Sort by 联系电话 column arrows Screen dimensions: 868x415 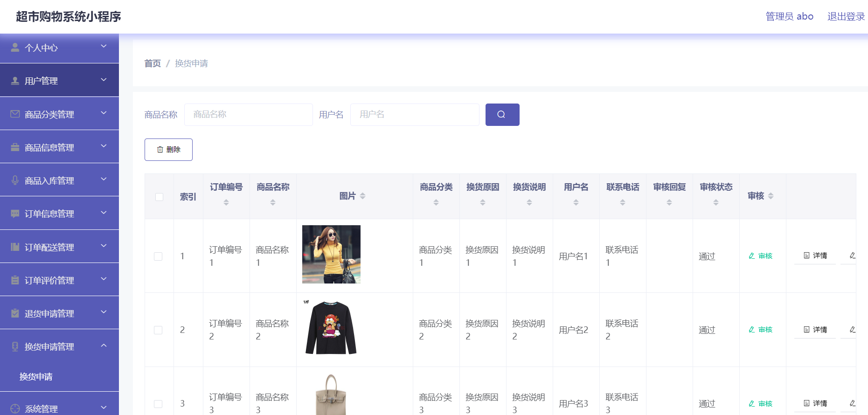623,202
